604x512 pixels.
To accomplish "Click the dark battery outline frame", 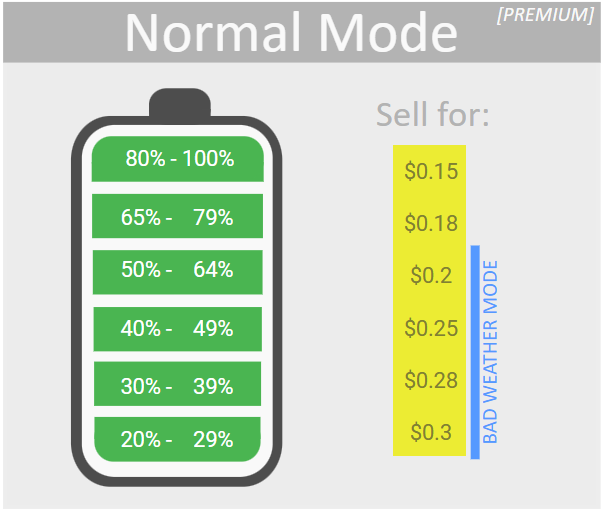I will [x=79, y=300].
